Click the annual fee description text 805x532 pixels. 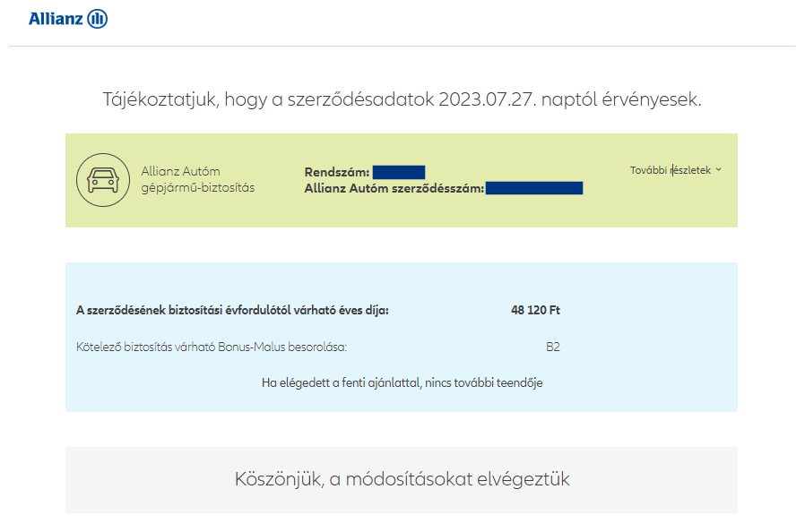(232, 311)
